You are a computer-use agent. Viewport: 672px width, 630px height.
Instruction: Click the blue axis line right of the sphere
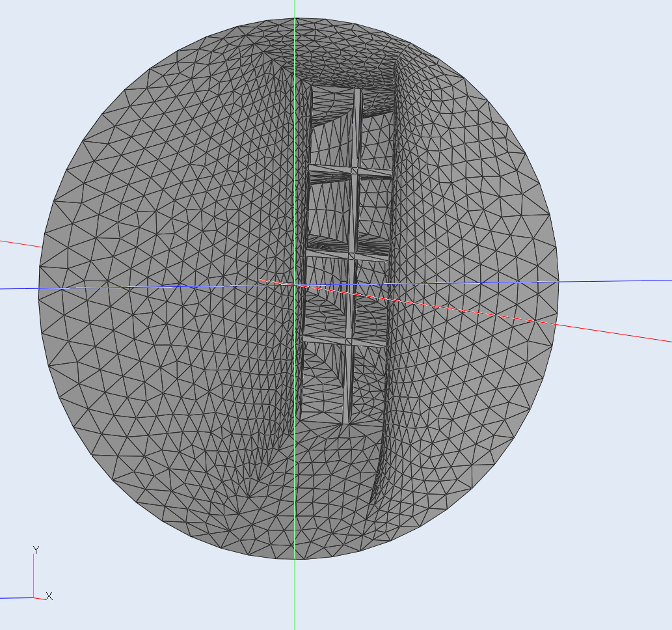click(x=618, y=281)
